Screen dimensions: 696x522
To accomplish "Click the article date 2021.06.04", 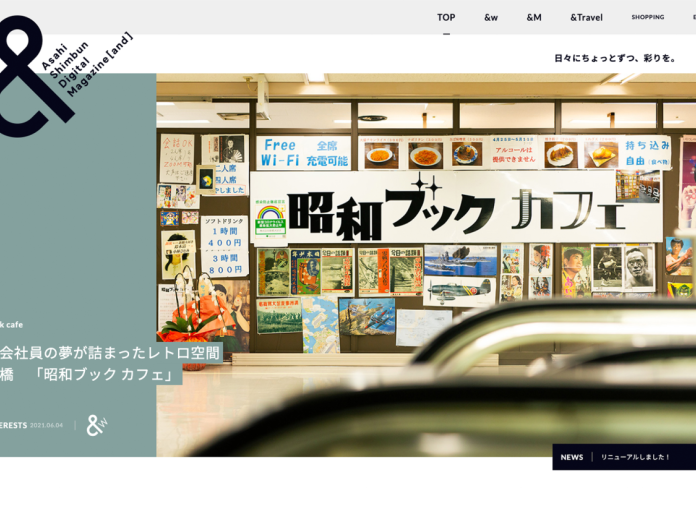I will coord(46,425).
